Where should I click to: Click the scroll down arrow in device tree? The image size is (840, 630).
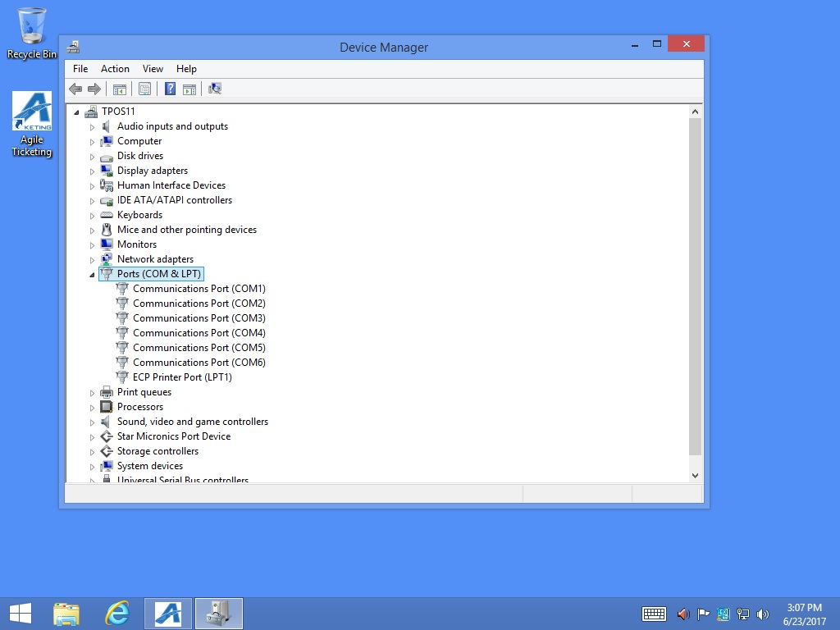(695, 475)
